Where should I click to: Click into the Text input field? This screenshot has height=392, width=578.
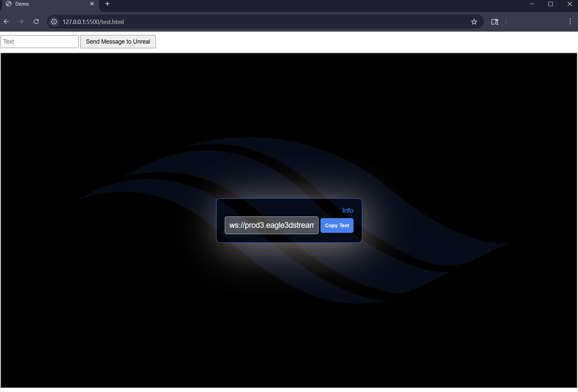[x=40, y=42]
